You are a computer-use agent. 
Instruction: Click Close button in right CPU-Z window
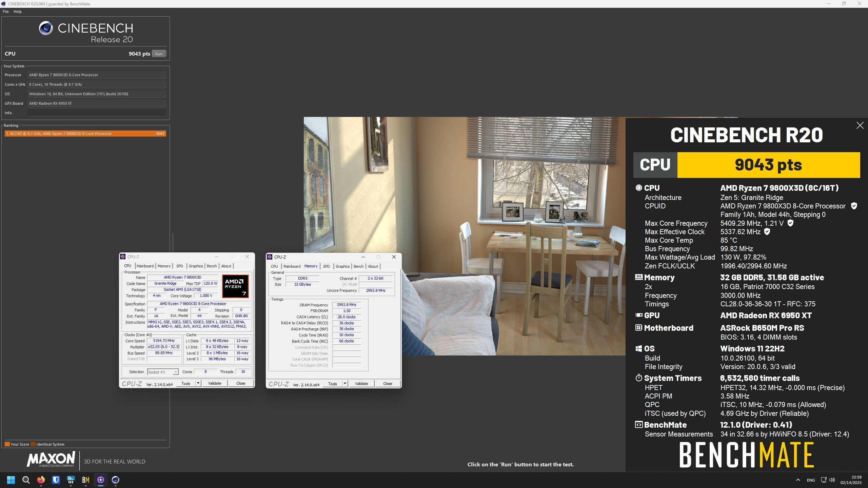click(388, 384)
